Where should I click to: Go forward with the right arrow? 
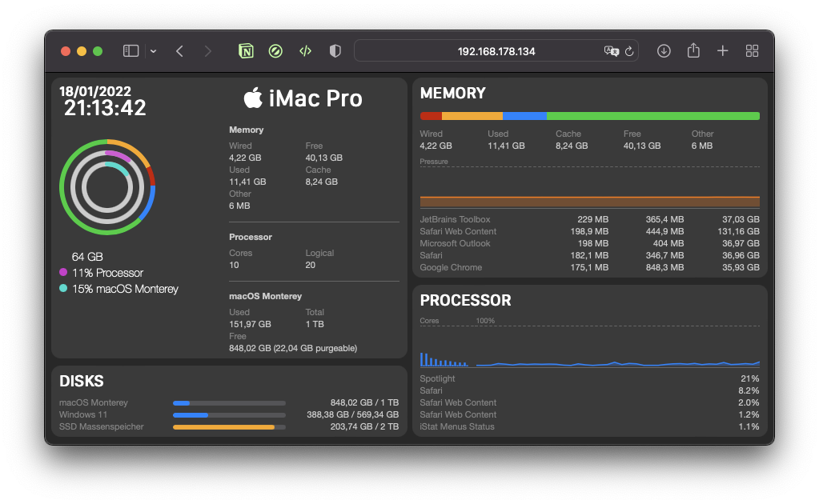click(x=208, y=50)
